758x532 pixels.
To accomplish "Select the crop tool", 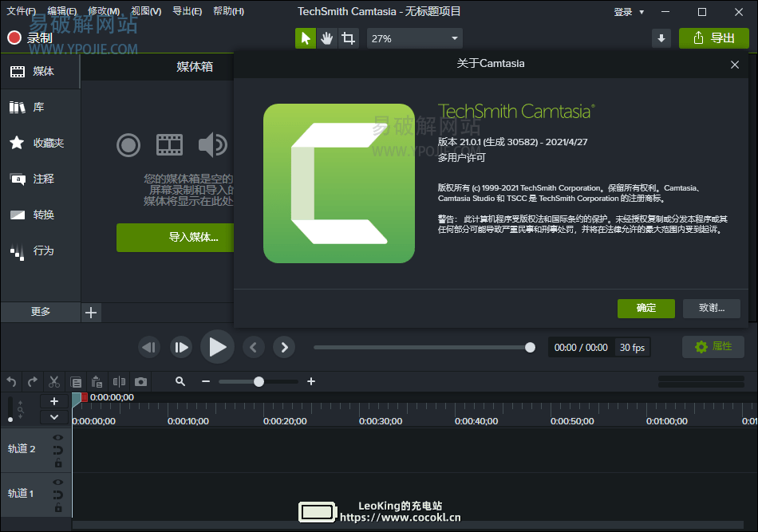I will coord(348,38).
